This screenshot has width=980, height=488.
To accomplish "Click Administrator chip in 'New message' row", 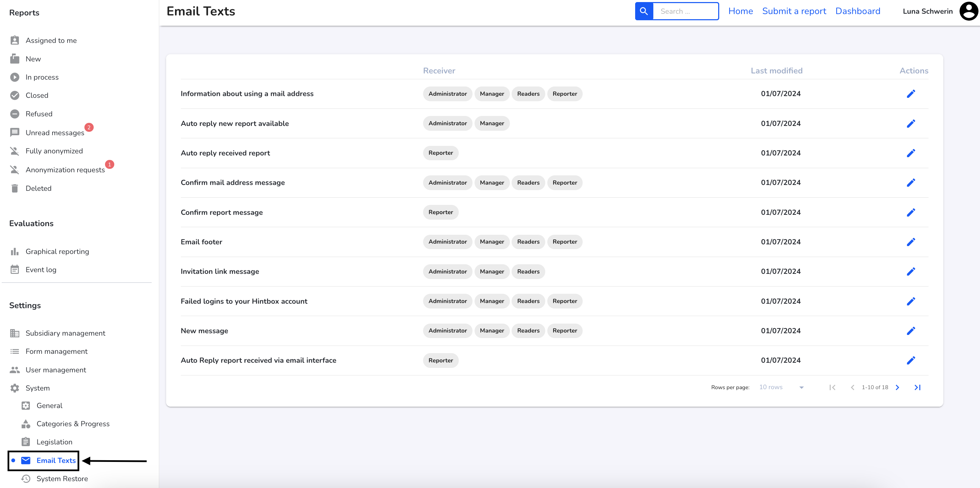I will [447, 330].
